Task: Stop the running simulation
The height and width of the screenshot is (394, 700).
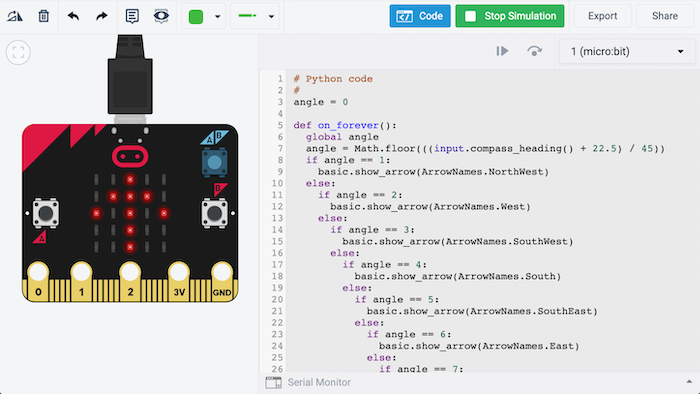Action: (x=510, y=16)
